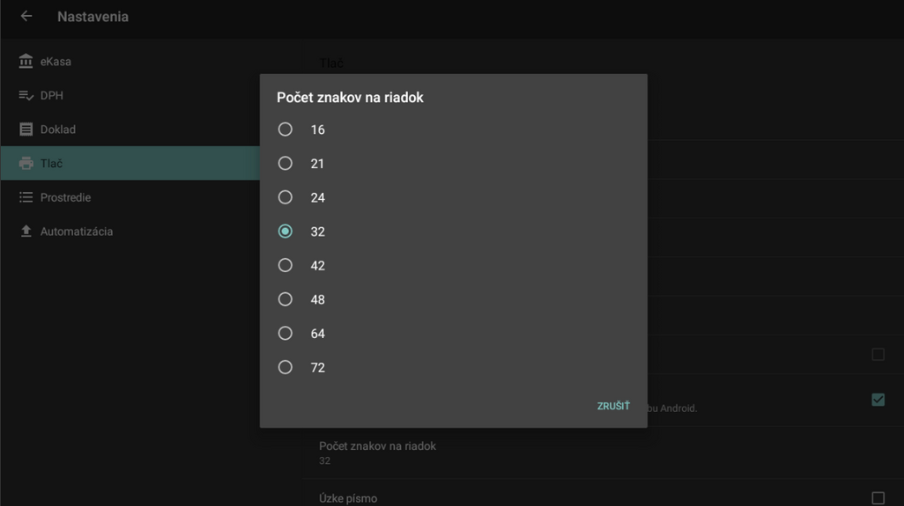Click the back arrow next to Nastavenia
Viewport: 904px width, 506px height.
coord(26,17)
